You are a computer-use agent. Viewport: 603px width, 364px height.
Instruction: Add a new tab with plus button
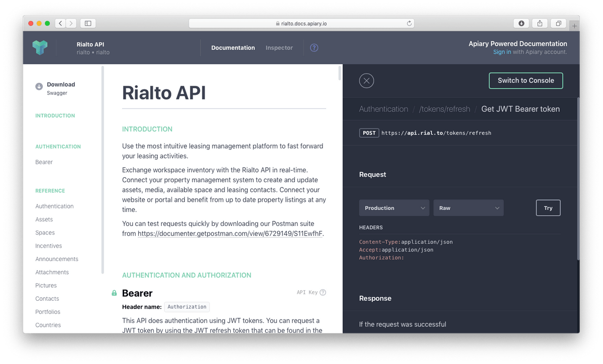click(575, 25)
